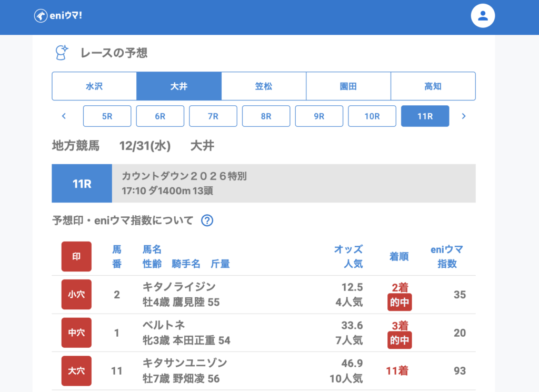Open the user profile account icon
Screen dimensions: 539x392
click(x=483, y=16)
